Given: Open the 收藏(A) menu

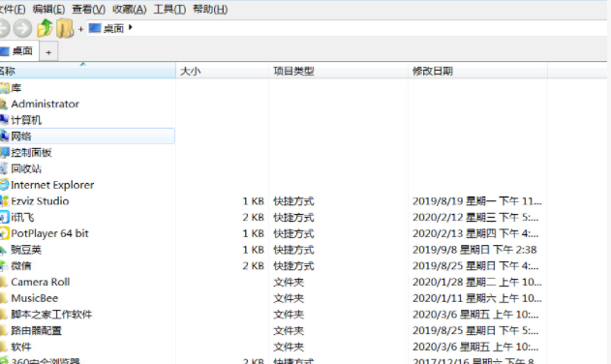Looking at the screenshot, I should tap(130, 9).
